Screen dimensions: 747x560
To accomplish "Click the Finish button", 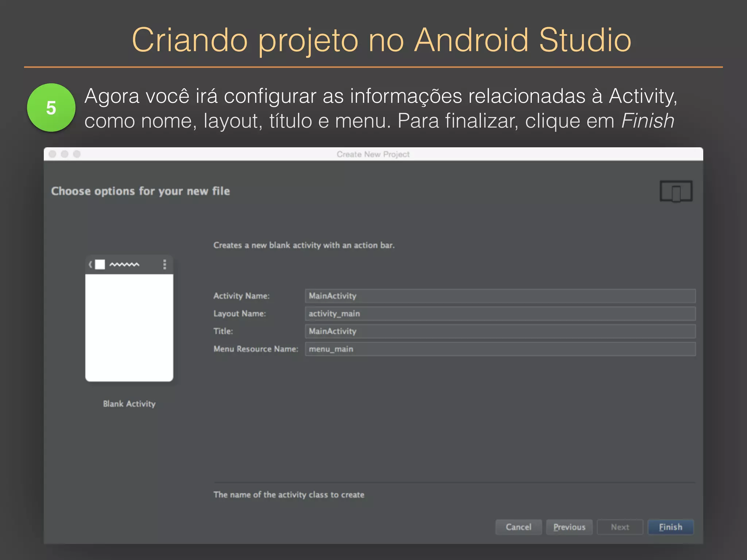I will (670, 527).
